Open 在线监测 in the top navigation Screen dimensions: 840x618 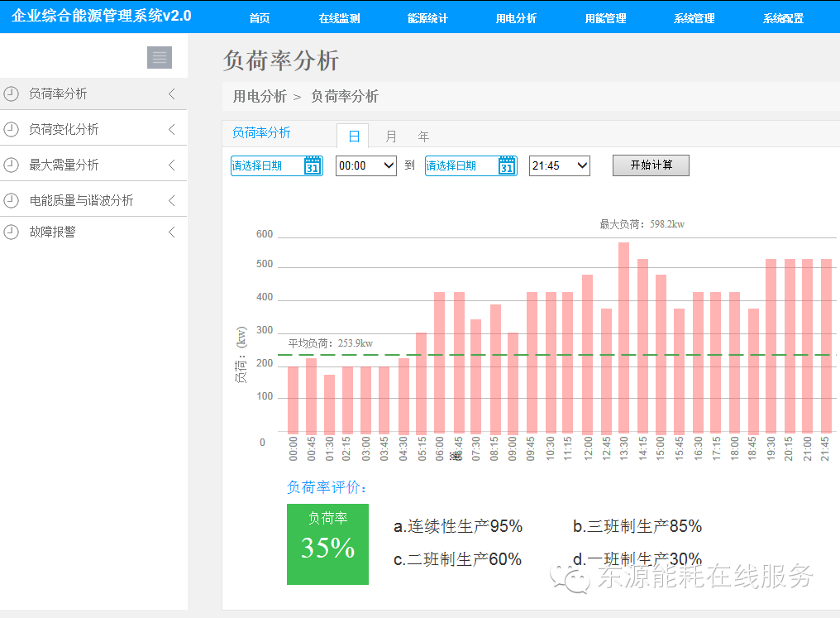tap(339, 18)
